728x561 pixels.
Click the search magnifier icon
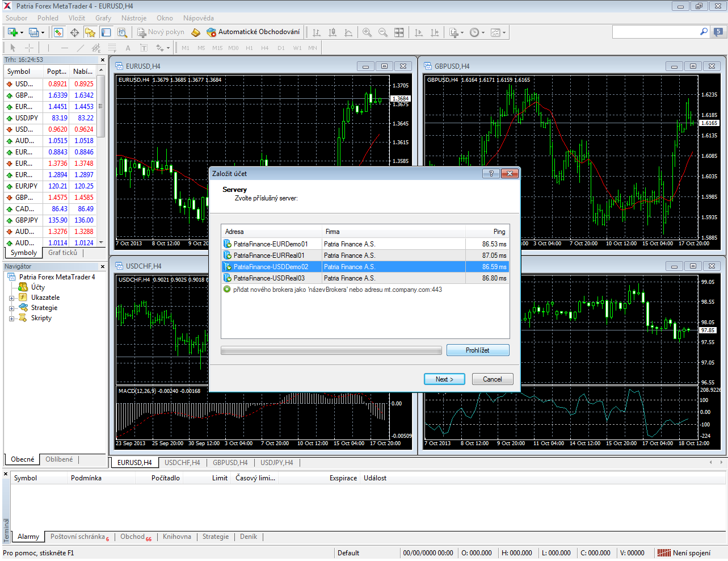click(x=704, y=32)
